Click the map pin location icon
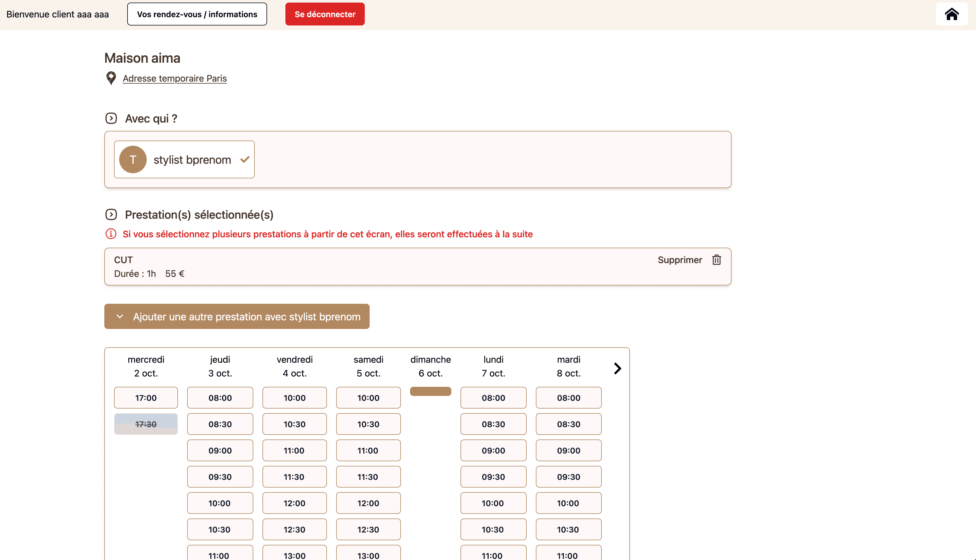The height and width of the screenshot is (560, 976). tap(111, 78)
